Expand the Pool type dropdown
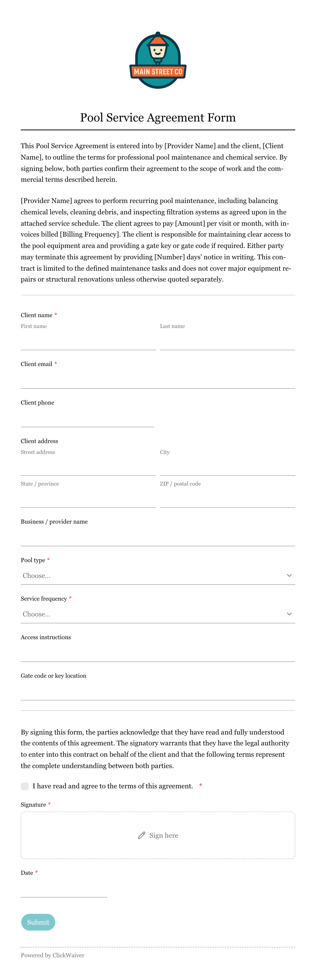316x980 pixels. 158,576
